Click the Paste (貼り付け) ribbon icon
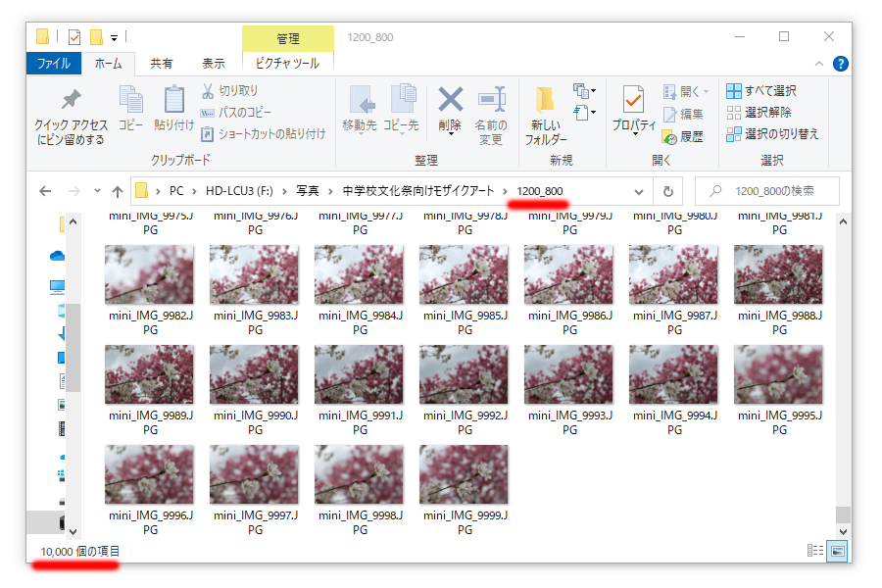Viewport: 882px width, 588px height. click(x=173, y=109)
